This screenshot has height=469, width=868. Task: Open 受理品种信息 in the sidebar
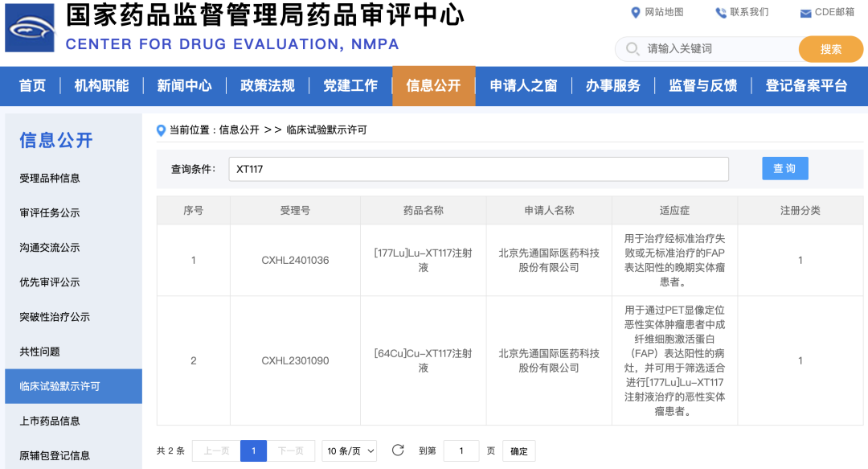point(50,178)
